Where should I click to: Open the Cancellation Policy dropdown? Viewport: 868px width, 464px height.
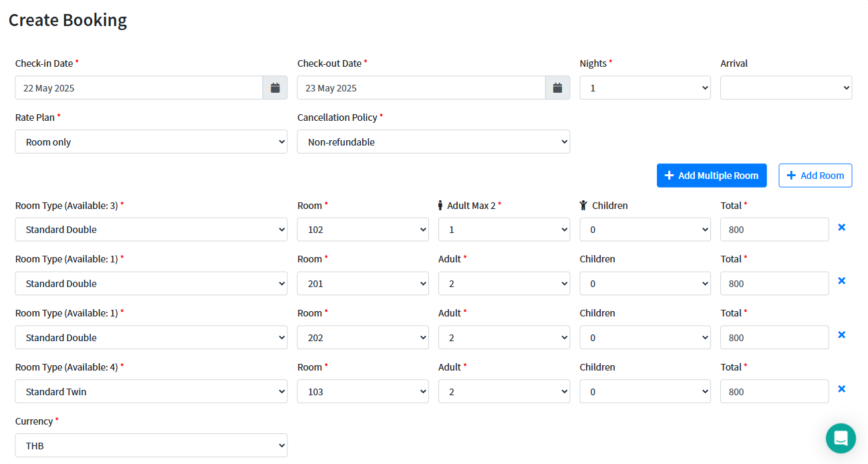(x=433, y=142)
